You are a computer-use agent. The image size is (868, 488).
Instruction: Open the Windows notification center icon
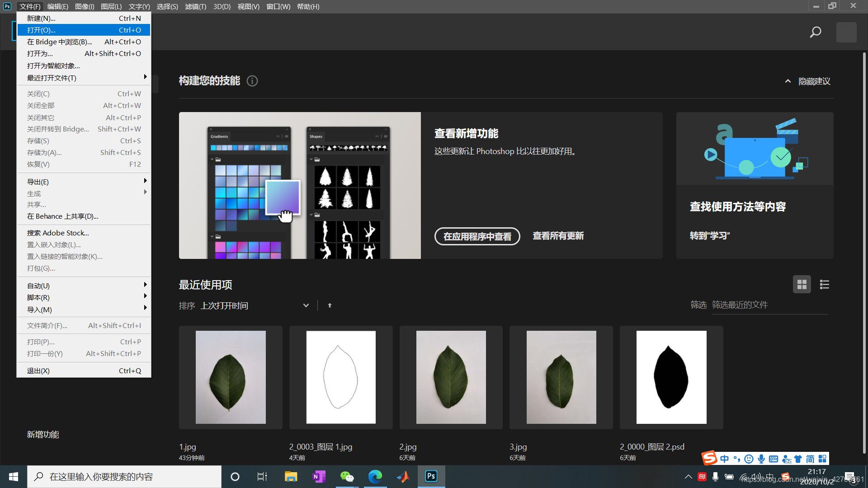(x=850, y=477)
